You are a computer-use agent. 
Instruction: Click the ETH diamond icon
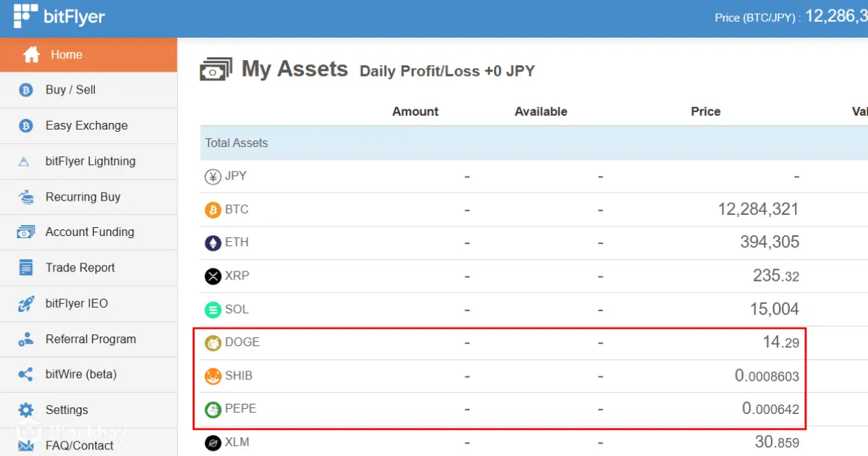pyautogui.click(x=213, y=243)
